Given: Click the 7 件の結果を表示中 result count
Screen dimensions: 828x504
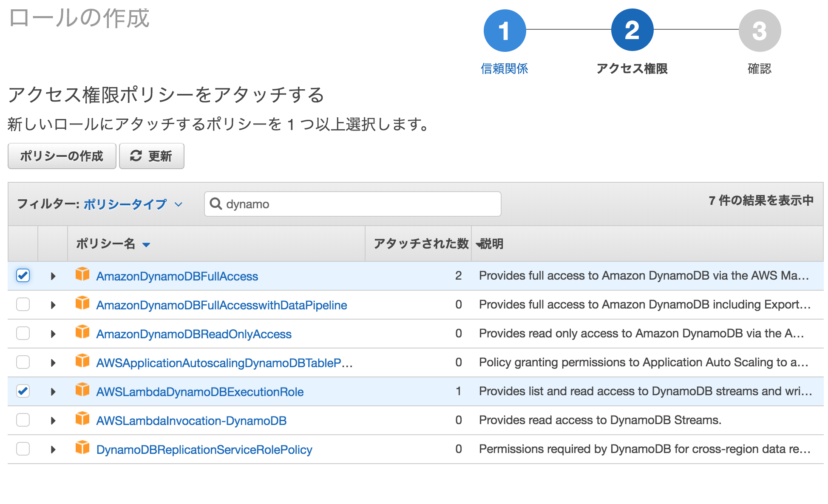Looking at the screenshot, I should 761,200.
